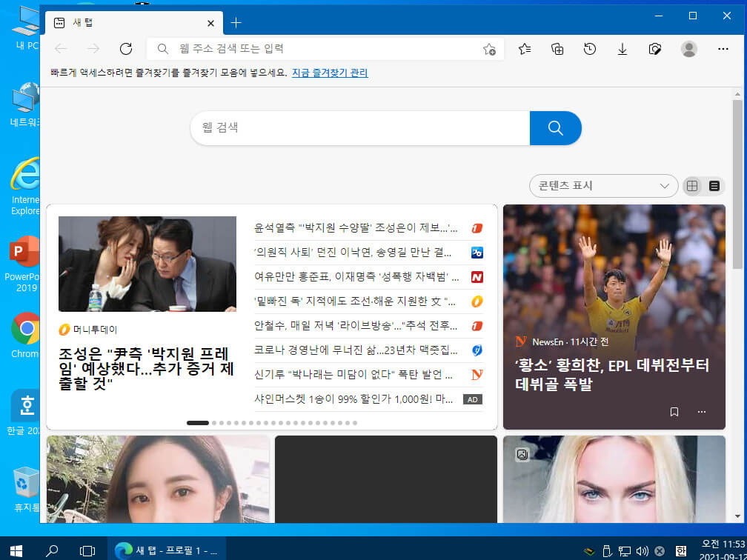Click the blue web search magnifier button
Viewport: 747px width, 560px height.
[x=556, y=128]
